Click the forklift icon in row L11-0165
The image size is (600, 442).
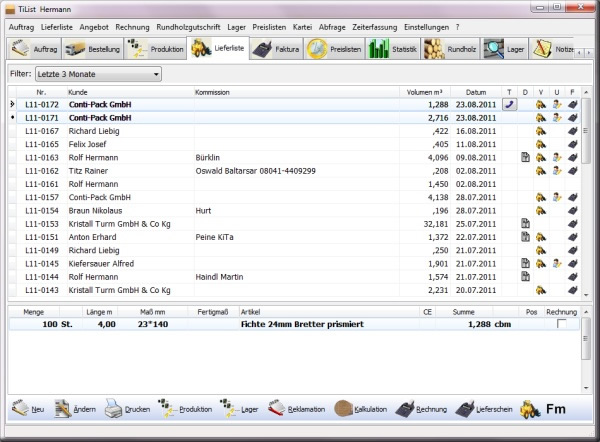pos(541,144)
